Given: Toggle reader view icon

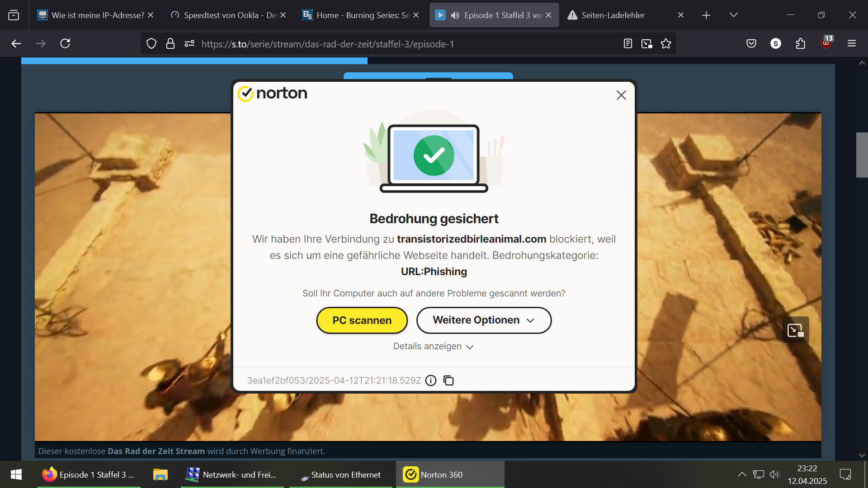Looking at the screenshot, I should tap(628, 44).
